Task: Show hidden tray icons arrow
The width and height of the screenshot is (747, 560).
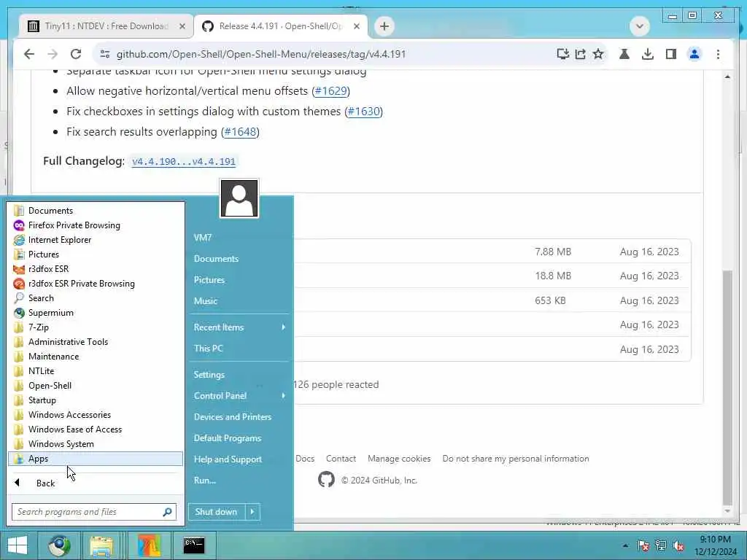Action: (x=625, y=545)
